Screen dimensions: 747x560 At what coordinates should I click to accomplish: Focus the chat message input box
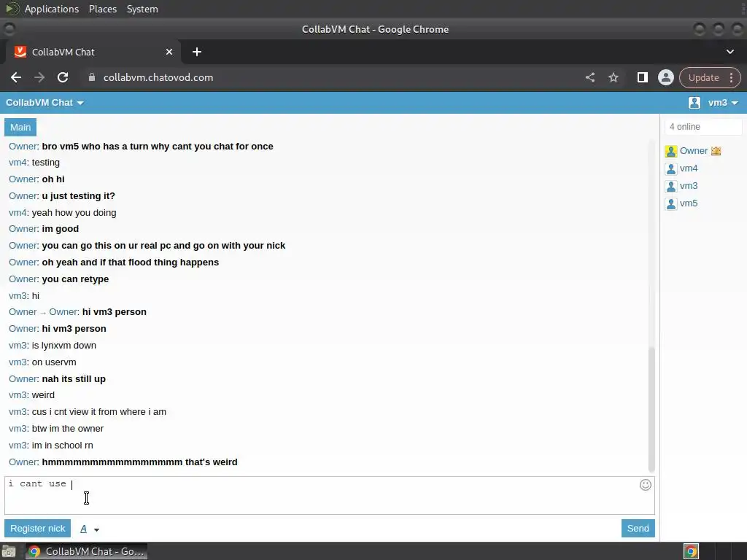pos(329,495)
